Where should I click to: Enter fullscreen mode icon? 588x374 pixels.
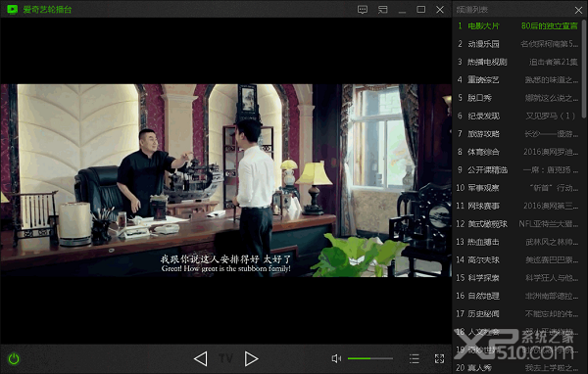click(x=439, y=358)
